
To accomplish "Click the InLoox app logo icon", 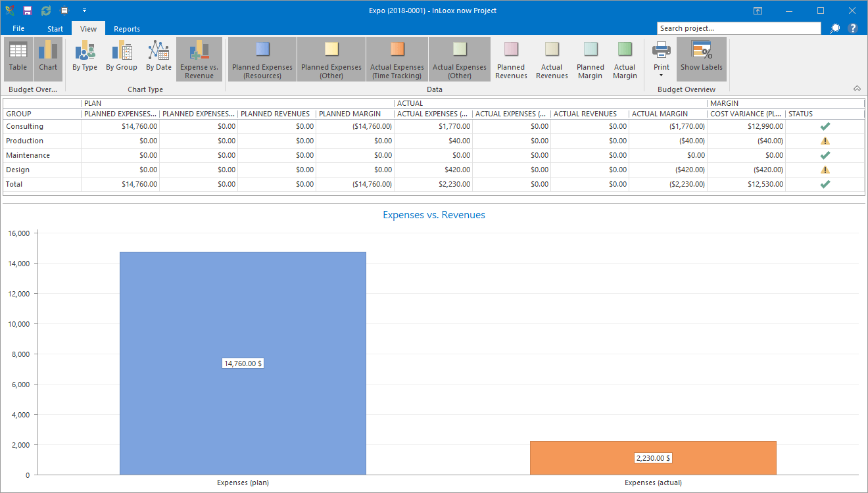I will tap(10, 11).
